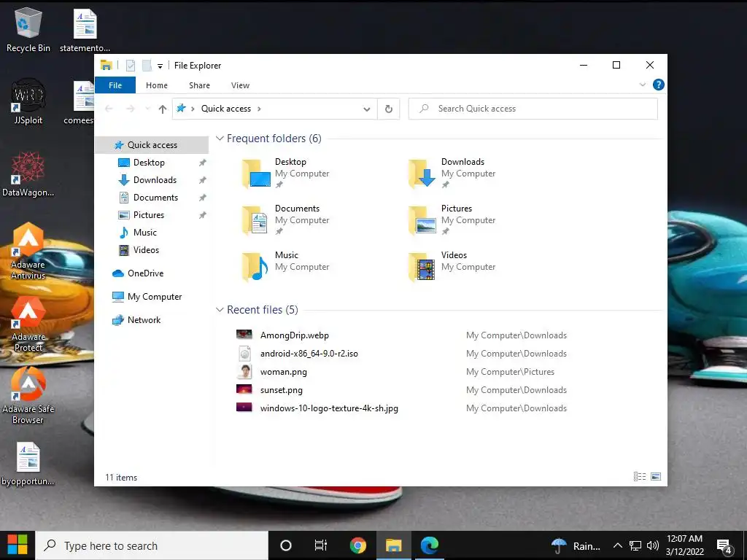Image resolution: width=747 pixels, height=560 pixels.
Task: Select the Adaware Protect desktop shortcut
Action: tap(28, 324)
